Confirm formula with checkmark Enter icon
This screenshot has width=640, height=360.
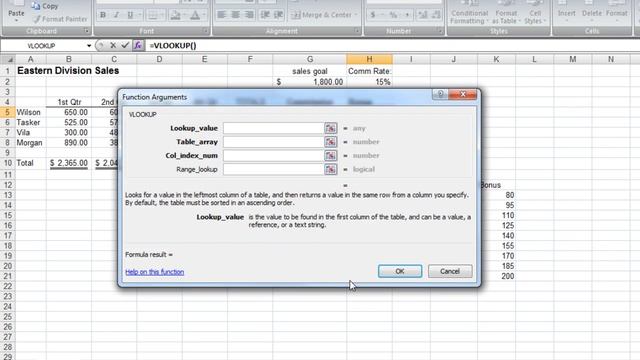[x=125, y=45]
